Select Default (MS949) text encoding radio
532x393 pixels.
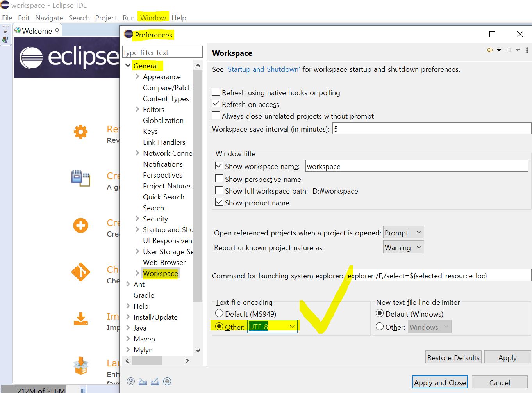point(219,313)
